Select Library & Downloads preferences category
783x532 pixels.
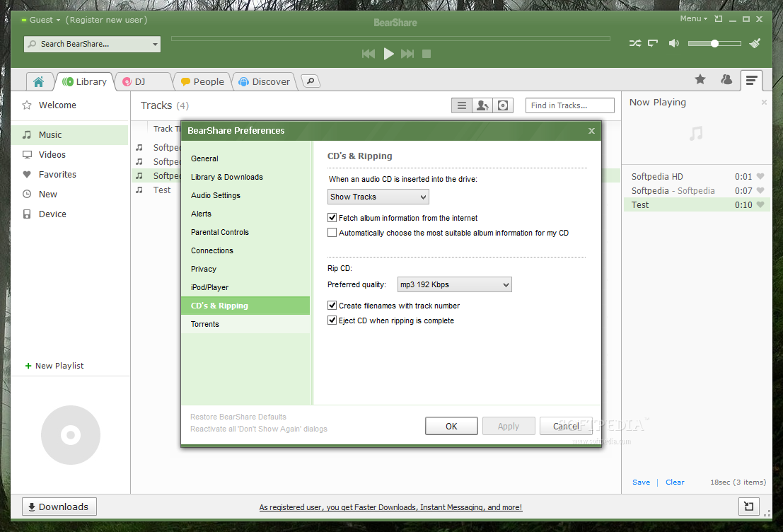245,177
